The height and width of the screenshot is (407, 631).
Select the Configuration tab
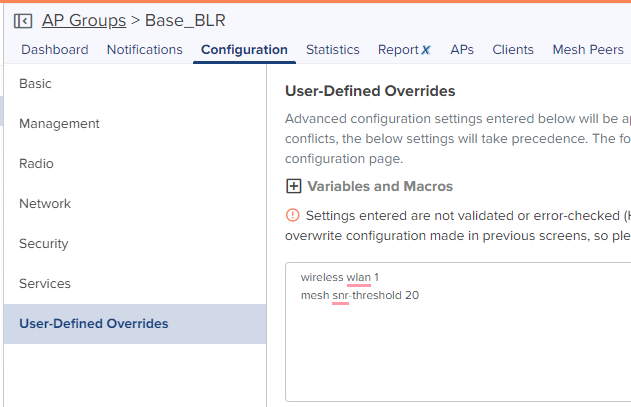pyautogui.click(x=244, y=50)
